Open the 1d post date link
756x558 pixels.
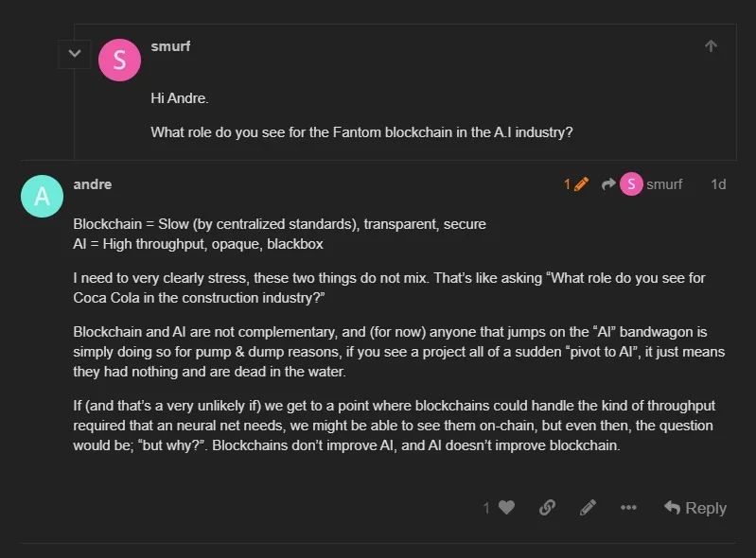(718, 184)
